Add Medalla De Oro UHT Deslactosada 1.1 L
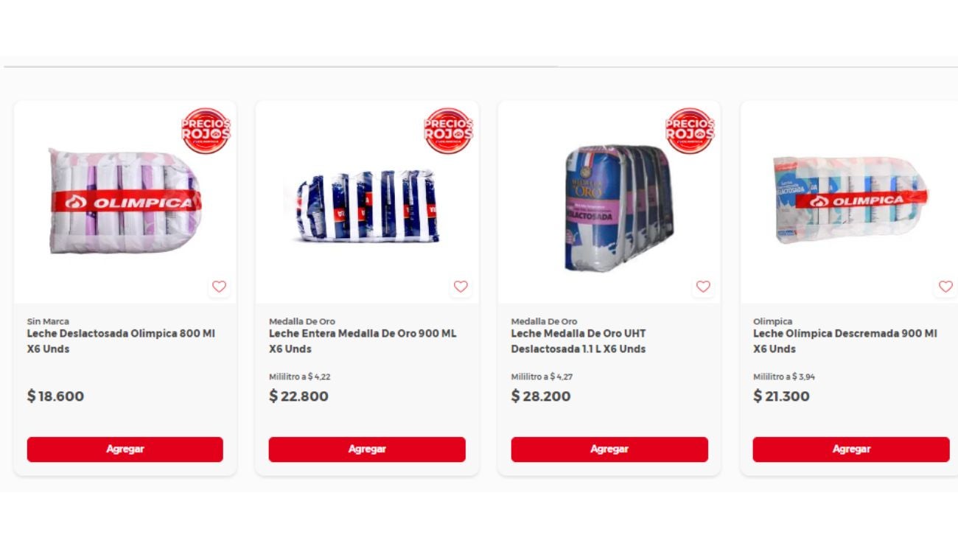The width and height of the screenshot is (958, 560). tap(609, 449)
